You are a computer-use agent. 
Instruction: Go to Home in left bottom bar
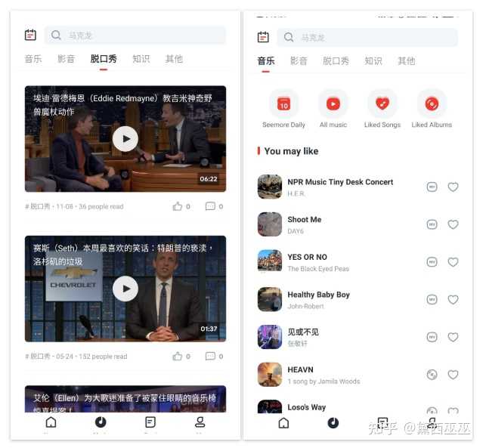point(51,422)
